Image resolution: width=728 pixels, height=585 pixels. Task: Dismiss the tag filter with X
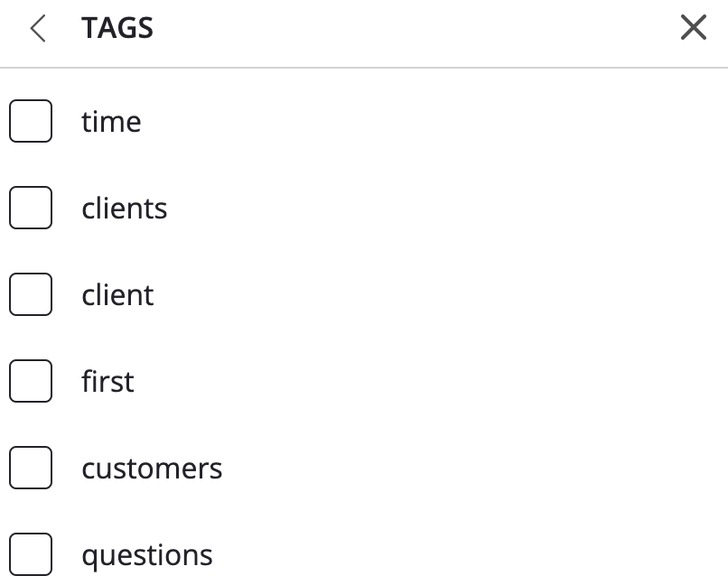tap(693, 29)
